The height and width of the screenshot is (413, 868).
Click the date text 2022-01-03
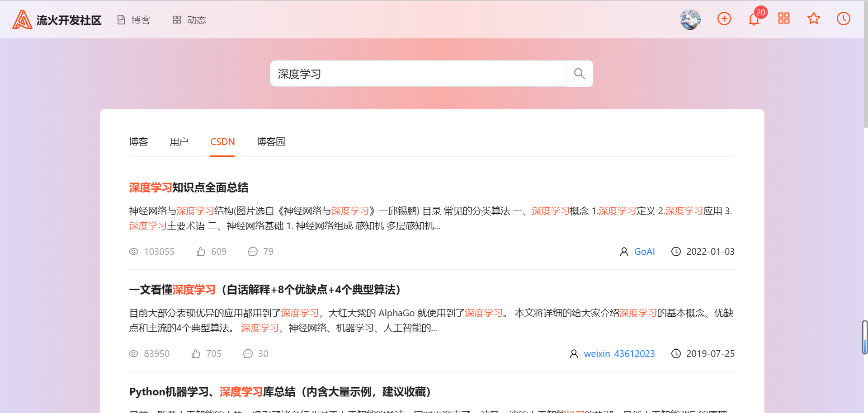(710, 252)
